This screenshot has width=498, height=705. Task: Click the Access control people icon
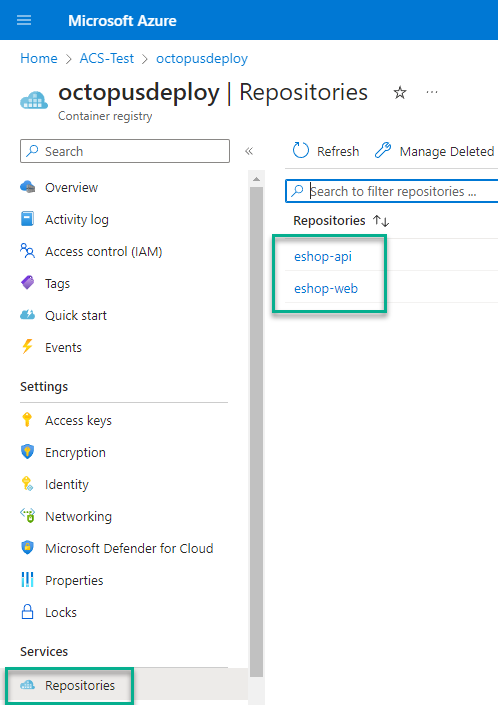click(27, 251)
